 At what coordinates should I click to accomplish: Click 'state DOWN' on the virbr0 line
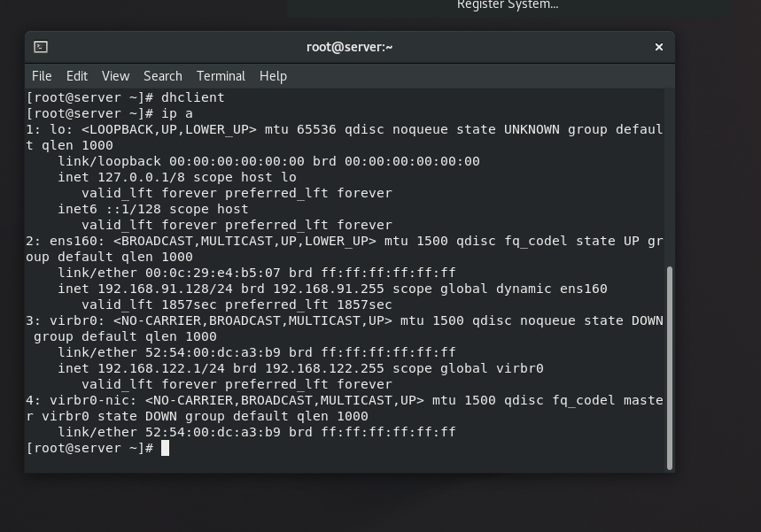click(x=623, y=320)
